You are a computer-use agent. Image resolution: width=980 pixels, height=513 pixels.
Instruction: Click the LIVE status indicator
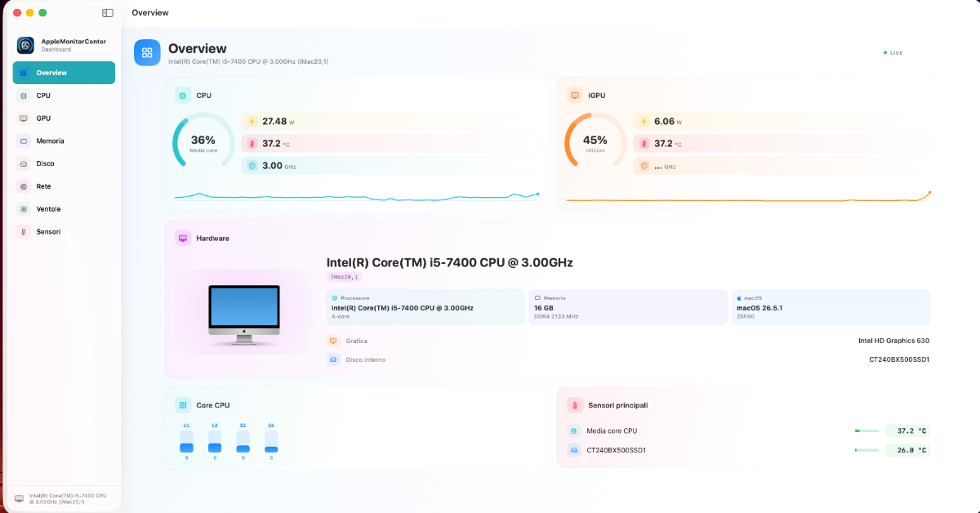pos(893,52)
